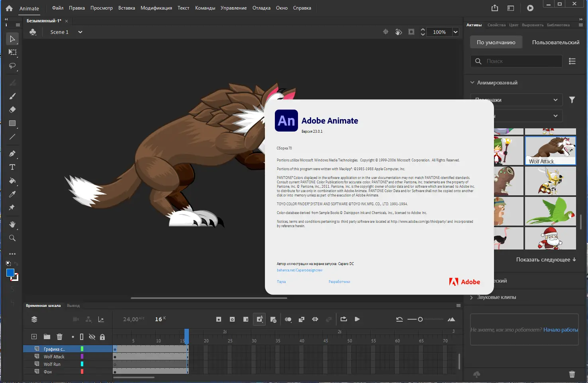Pick the Text tool
The image size is (588, 383).
tap(12, 167)
